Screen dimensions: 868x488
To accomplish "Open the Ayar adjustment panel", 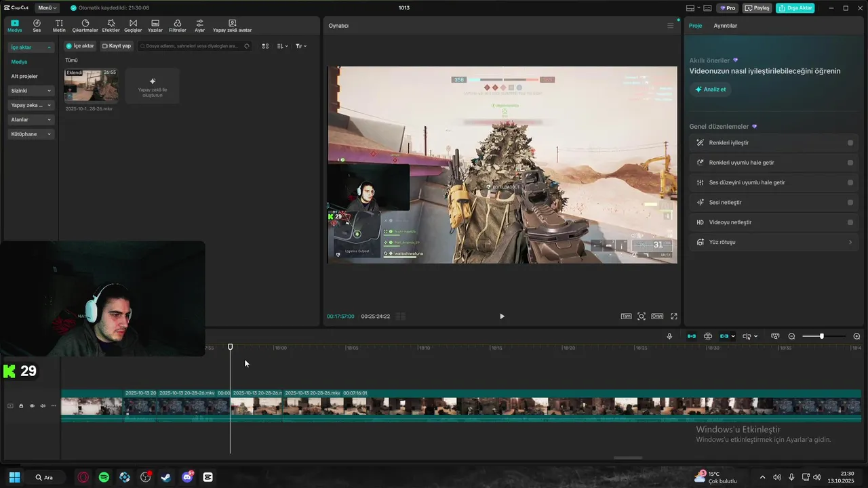I will [x=199, y=26].
